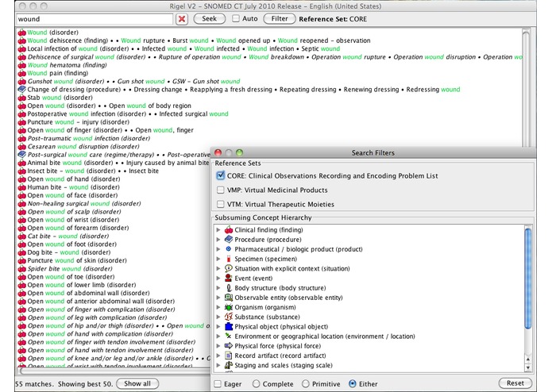Expand the Specimen (specimen) node
Screen dimensions: 552x392
point(218,259)
